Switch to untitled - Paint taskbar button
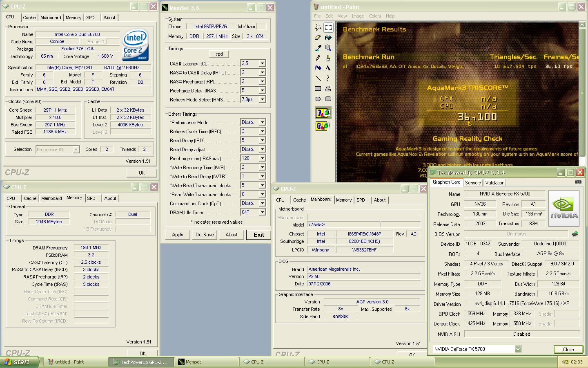 click(76, 362)
